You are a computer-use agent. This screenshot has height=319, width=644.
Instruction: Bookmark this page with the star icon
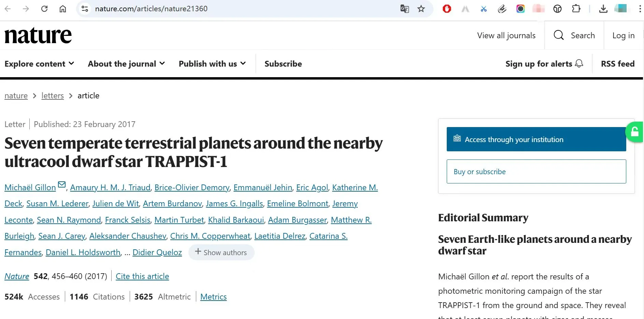point(421,9)
